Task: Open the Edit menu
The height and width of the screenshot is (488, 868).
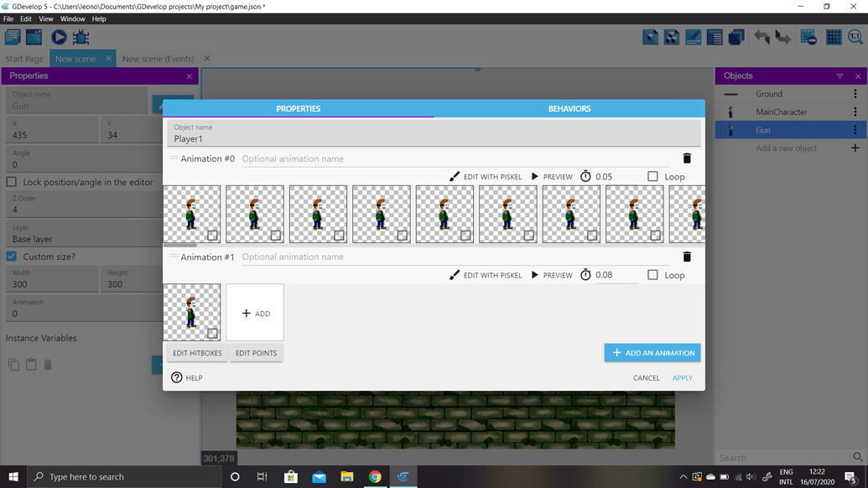Action: 26,18
